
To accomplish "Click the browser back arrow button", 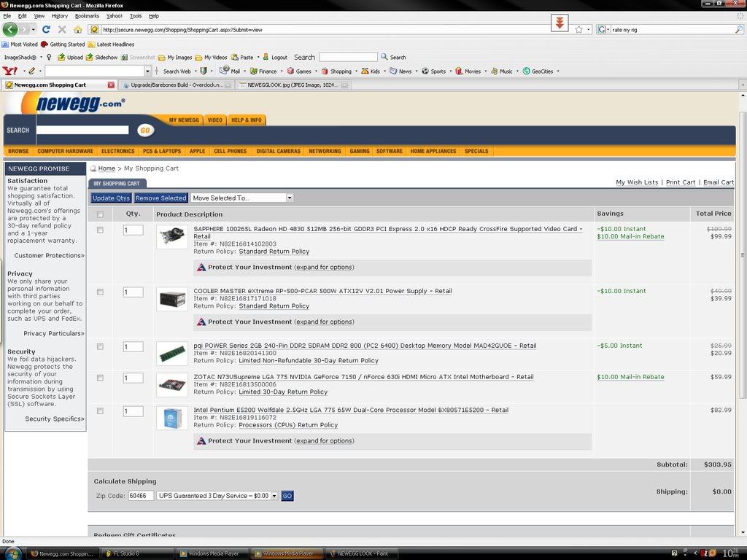I will point(10,29).
